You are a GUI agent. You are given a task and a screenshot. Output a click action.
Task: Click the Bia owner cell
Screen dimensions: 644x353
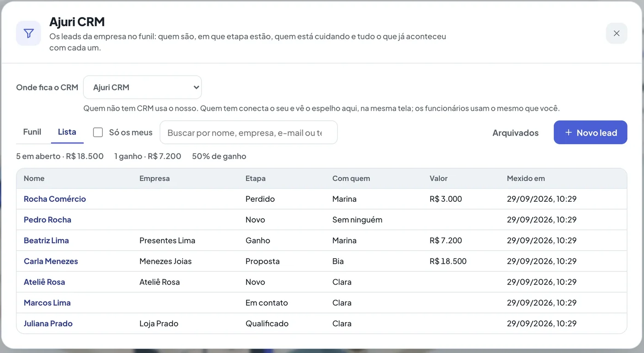pyautogui.click(x=338, y=261)
